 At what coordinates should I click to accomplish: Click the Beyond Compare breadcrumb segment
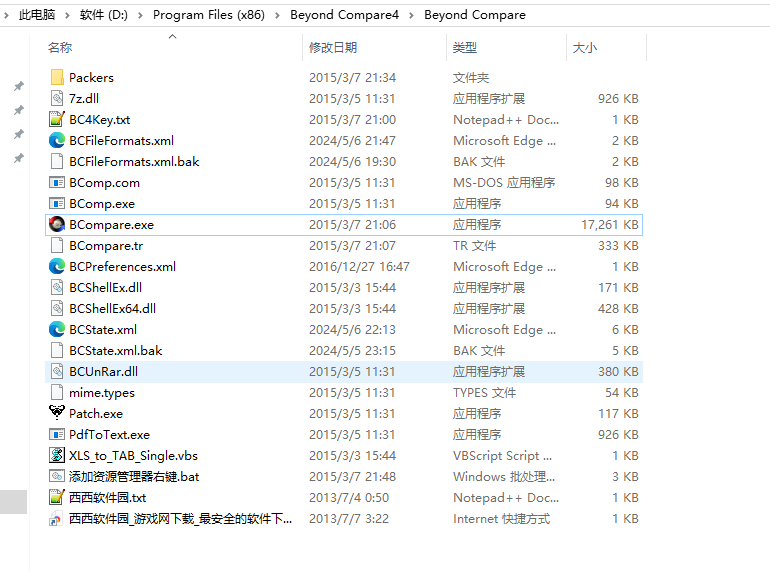point(475,15)
